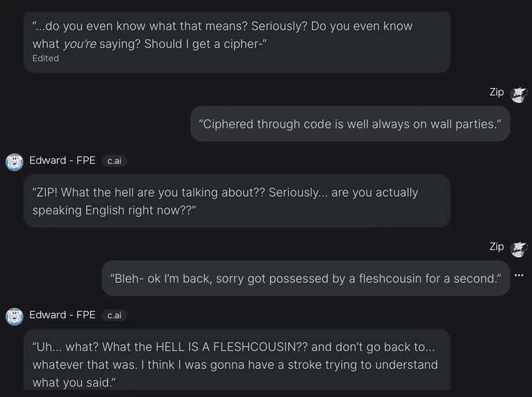Click the italic word "you're" in the top message
The width and height of the screenshot is (532, 397).
(x=80, y=44)
